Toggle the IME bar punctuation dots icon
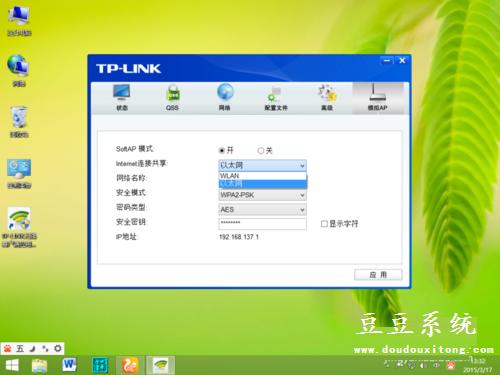 pyautogui.click(x=45, y=349)
